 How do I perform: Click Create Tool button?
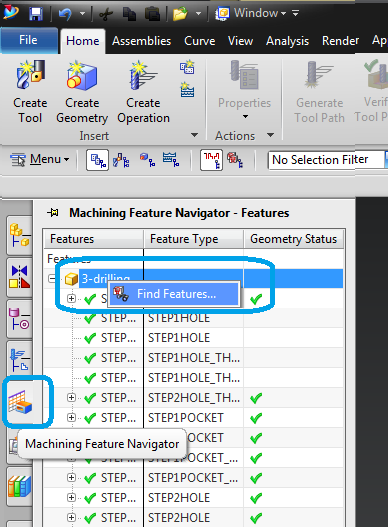(x=30, y=92)
